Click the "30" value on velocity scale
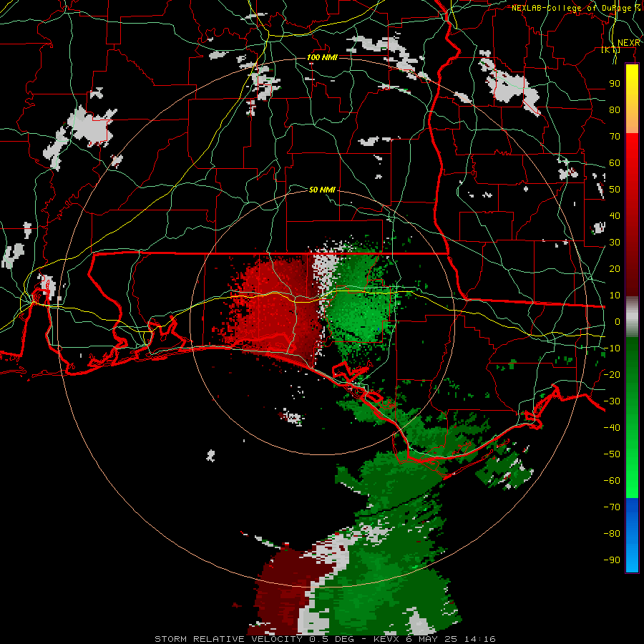 pyautogui.click(x=615, y=243)
